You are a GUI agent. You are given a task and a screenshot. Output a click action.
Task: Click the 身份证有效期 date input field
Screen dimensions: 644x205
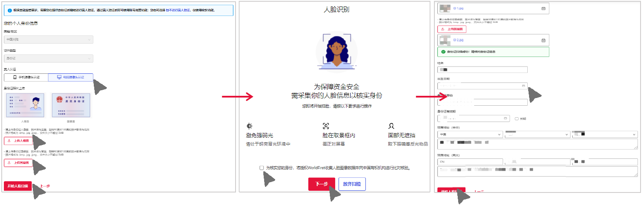click(x=474, y=118)
